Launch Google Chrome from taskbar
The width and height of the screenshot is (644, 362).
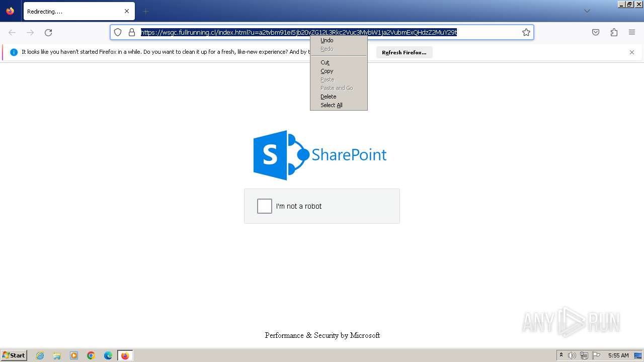click(91, 355)
